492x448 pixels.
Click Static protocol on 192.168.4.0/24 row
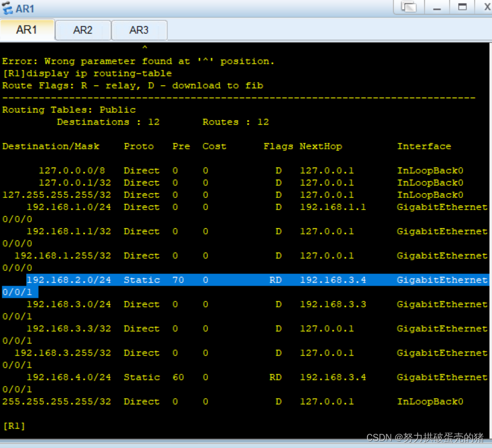(x=142, y=378)
